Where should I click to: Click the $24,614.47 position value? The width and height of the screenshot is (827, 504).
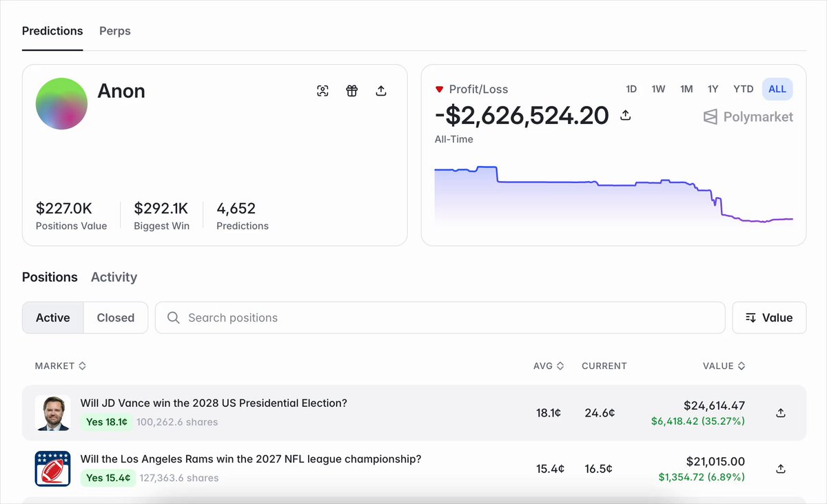point(714,406)
